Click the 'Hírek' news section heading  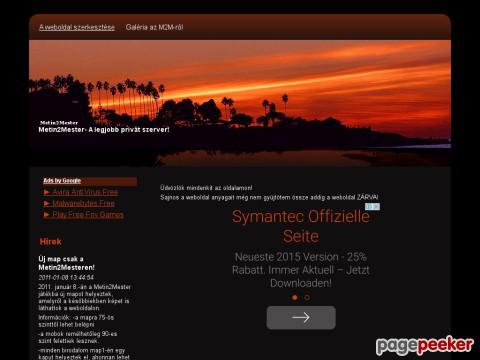pyautogui.click(x=50, y=242)
